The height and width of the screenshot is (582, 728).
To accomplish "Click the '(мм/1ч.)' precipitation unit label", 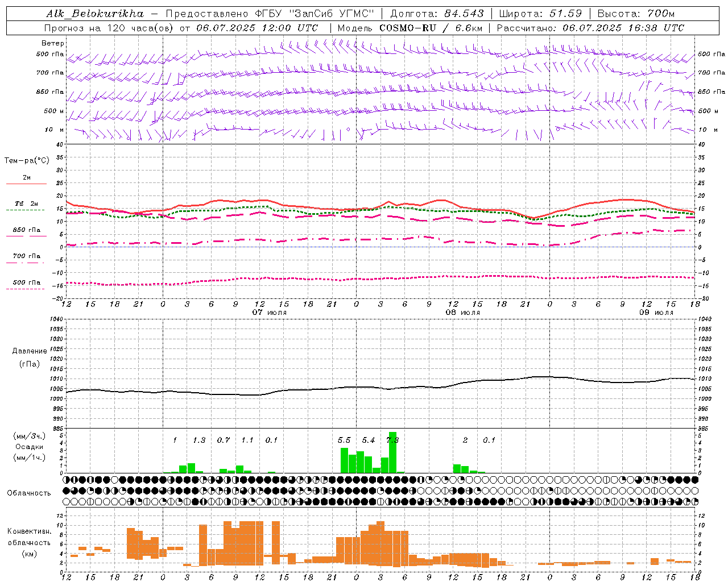I will tap(30, 458).
